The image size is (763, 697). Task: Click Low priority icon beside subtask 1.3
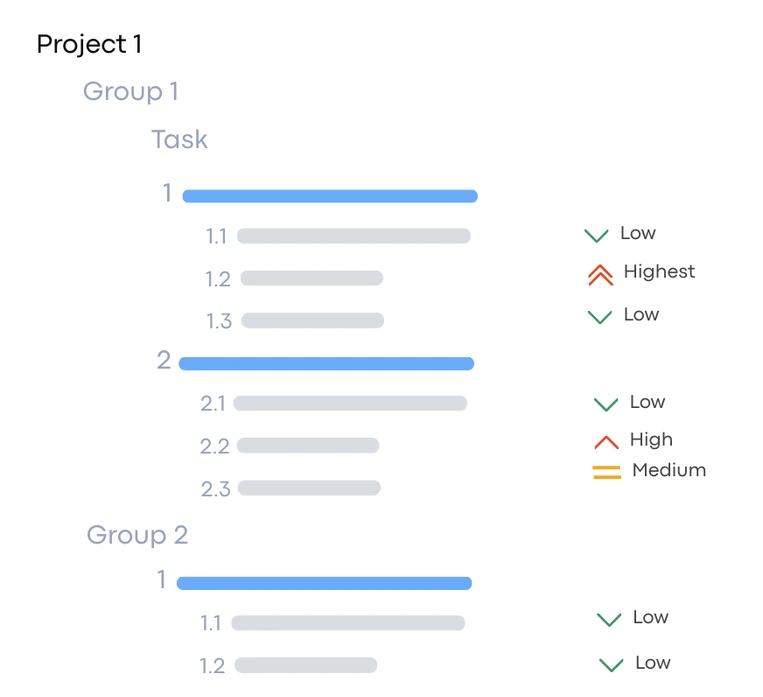coord(599,317)
